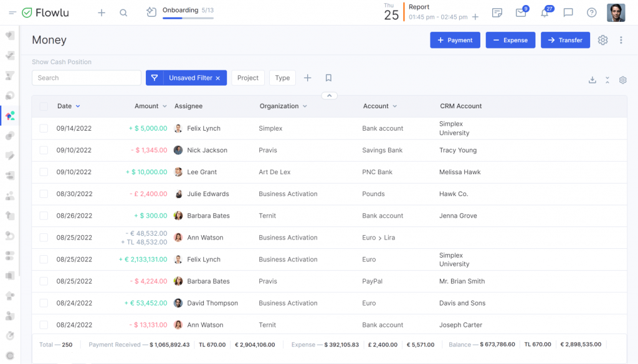Open the chat messages icon
The image size is (638, 364).
pos(568,12)
